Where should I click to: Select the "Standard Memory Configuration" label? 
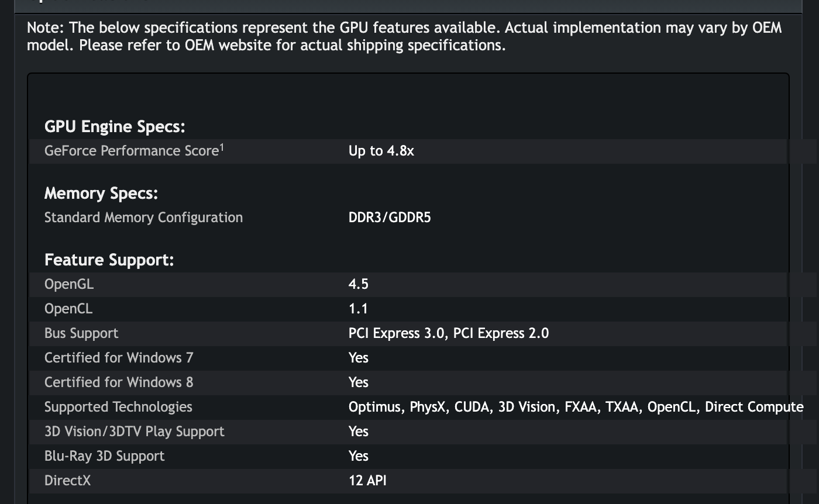pos(143,218)
